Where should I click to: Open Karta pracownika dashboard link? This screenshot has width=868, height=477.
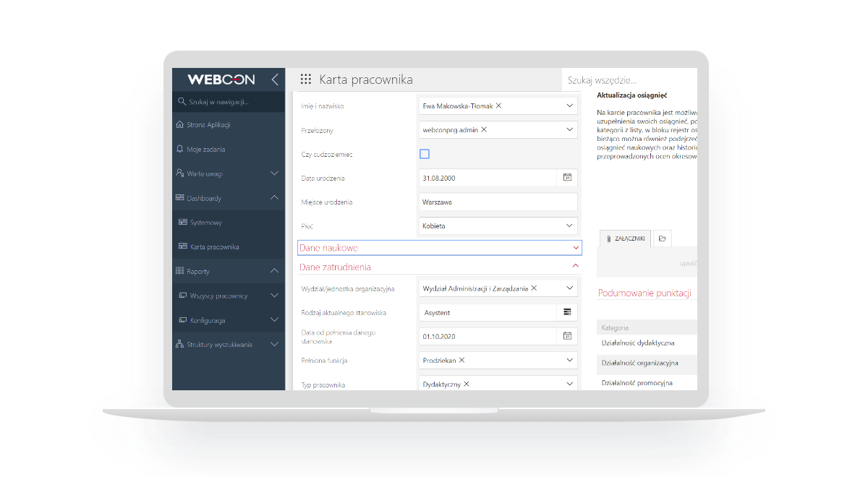(x=214, y=247)
